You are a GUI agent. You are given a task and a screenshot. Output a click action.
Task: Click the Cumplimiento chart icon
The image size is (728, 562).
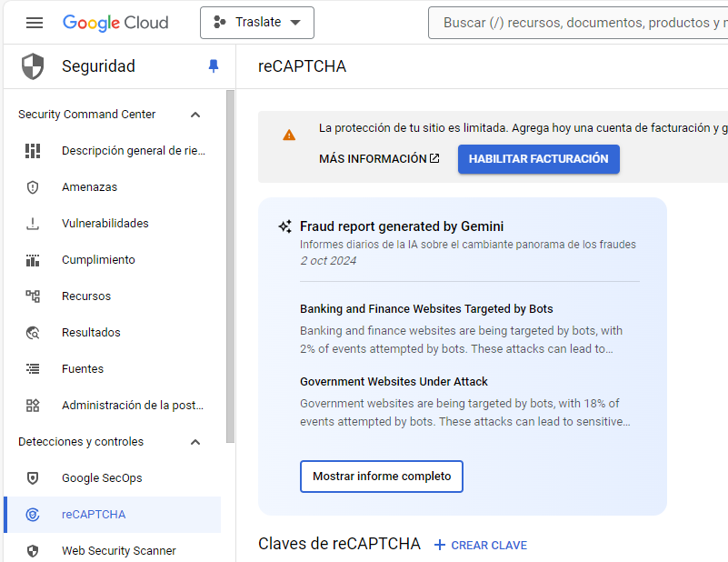coord(33,260)
